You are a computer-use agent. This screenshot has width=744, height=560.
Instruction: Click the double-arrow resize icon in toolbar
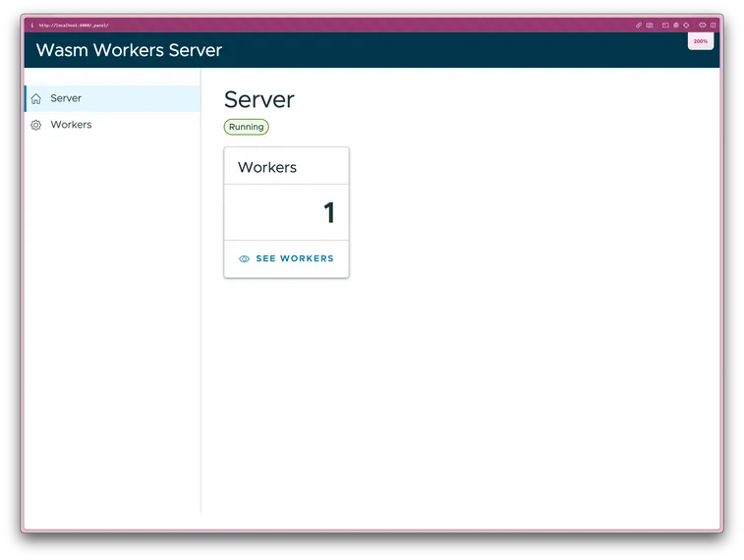tap(703, 25)
